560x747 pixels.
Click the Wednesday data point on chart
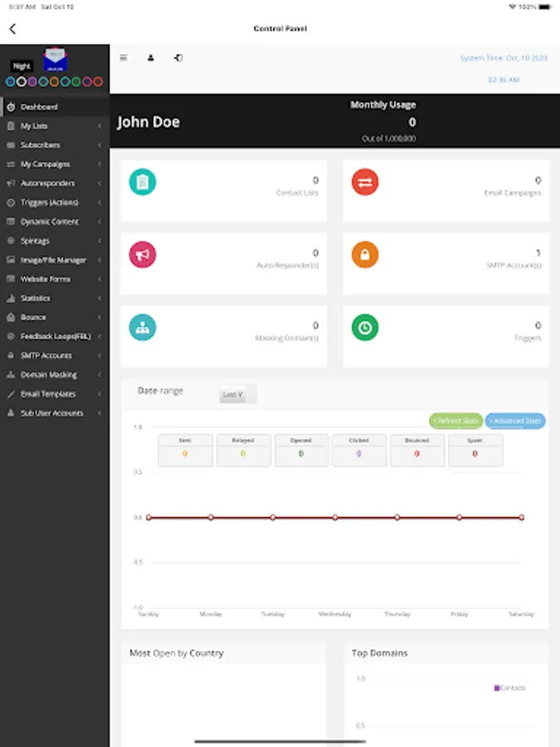pyautogui.click(x=335, y=517)
